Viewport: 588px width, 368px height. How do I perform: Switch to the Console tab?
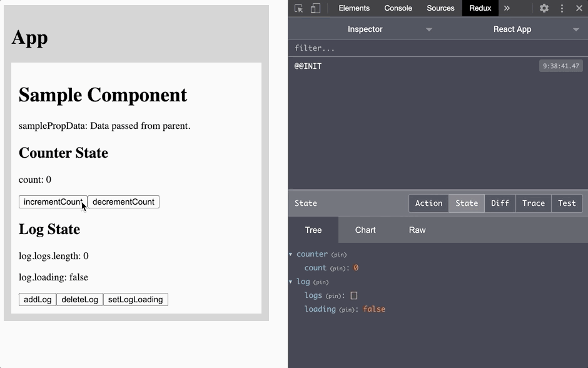398,8
